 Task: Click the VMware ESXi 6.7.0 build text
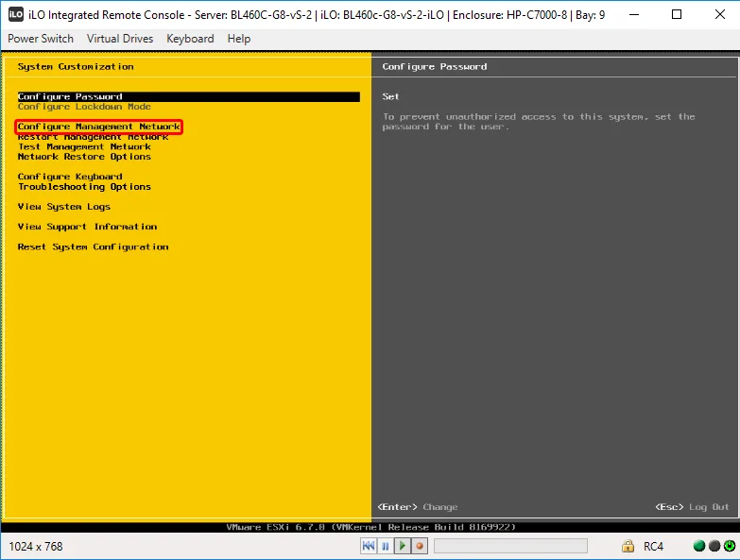[370, 527]
